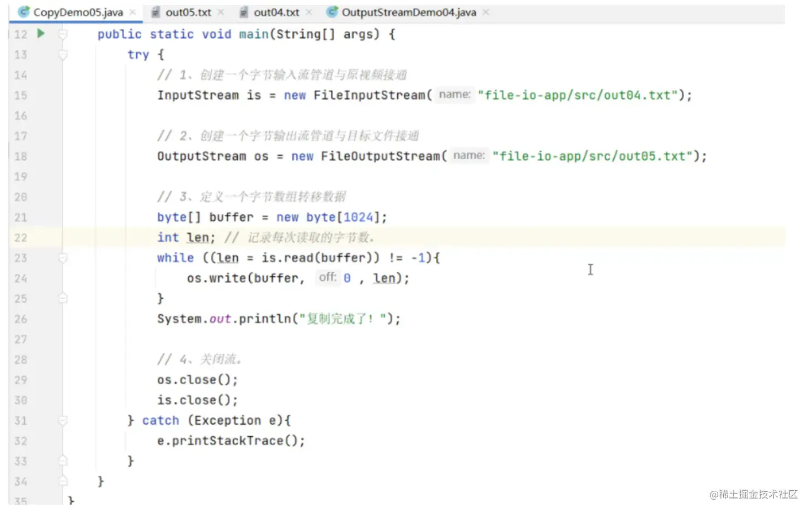
Task: Click the text file icon on out04.txt tab
Action: [x=244, y=12]
